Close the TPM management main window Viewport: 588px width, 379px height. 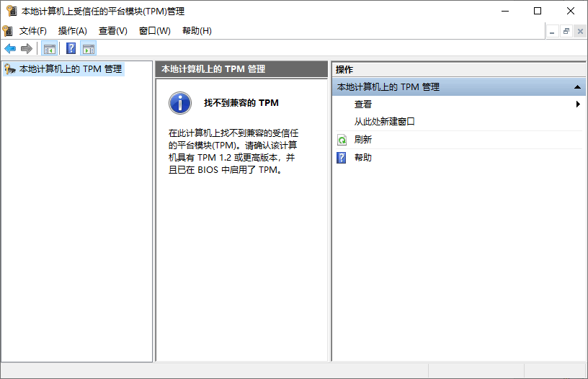[x=571, y=12]
